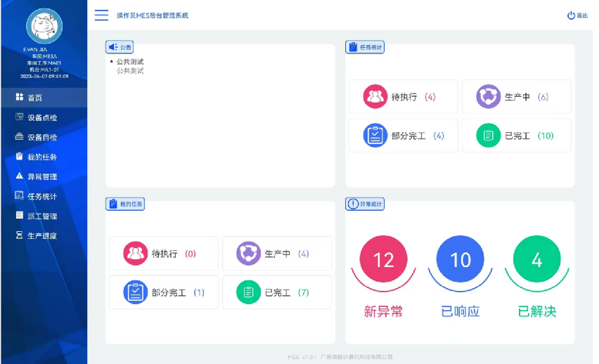Navigate to 任务统计 in sidebar
This screenshot has width=599, height=364.
pos(44,196)
